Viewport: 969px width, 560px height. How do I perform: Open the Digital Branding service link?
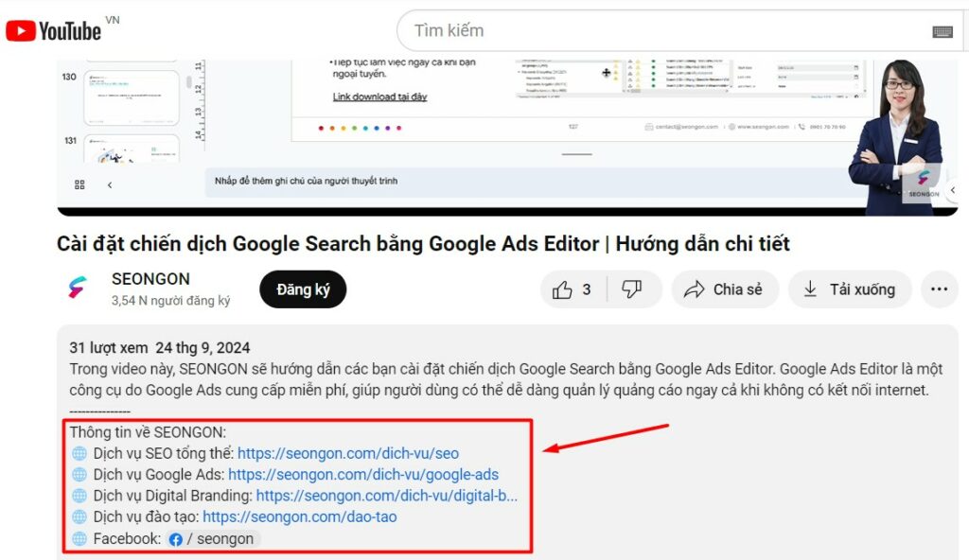(387, 496)
